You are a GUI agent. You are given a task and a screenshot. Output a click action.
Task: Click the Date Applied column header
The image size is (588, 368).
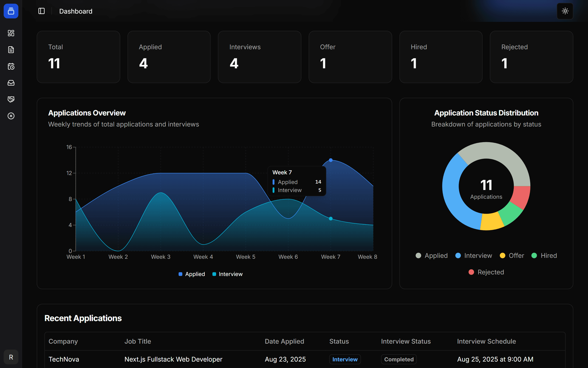click(285, 342)
